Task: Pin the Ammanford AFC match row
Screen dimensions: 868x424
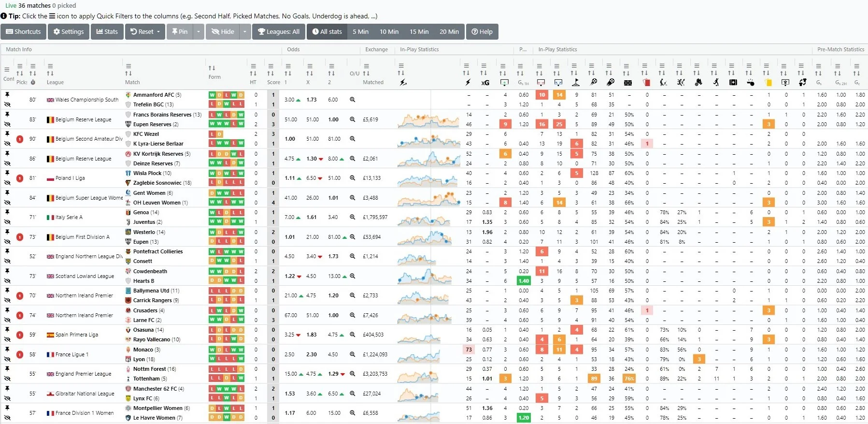Action: coord(7,95)
